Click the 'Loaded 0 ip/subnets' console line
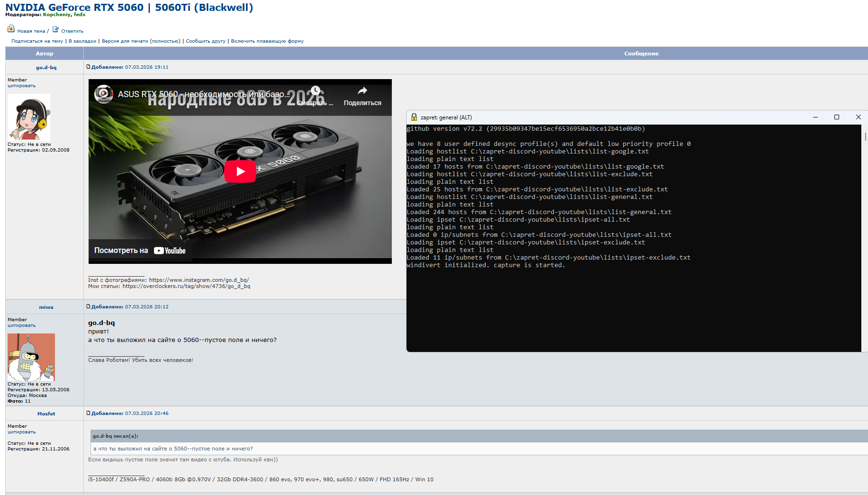868x495 pixels. 539,235
